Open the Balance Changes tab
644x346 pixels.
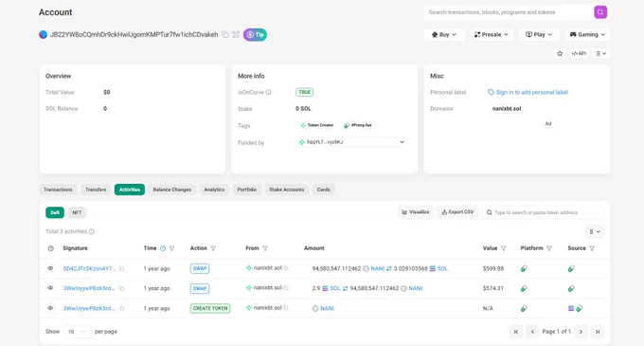click(x=172, y=190)
